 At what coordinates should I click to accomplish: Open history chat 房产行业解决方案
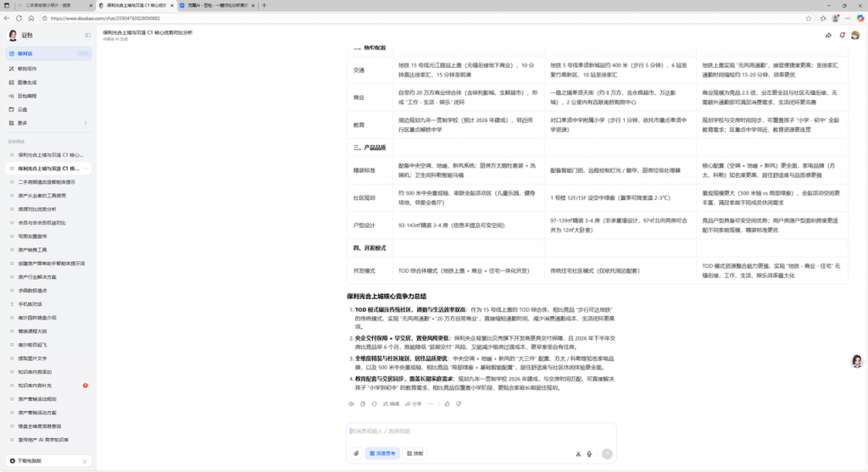click(48, 276)
